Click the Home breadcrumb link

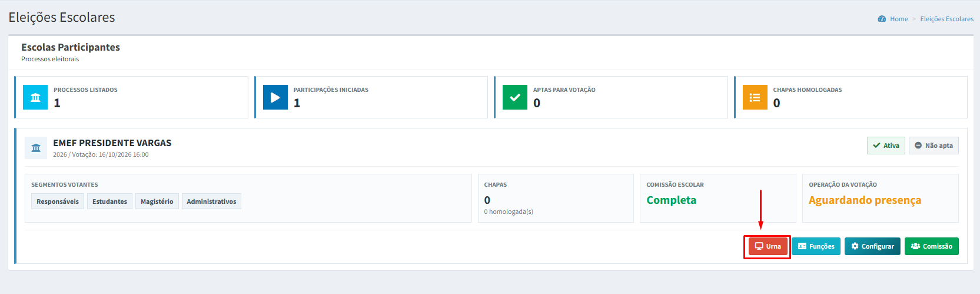(899, 19)
